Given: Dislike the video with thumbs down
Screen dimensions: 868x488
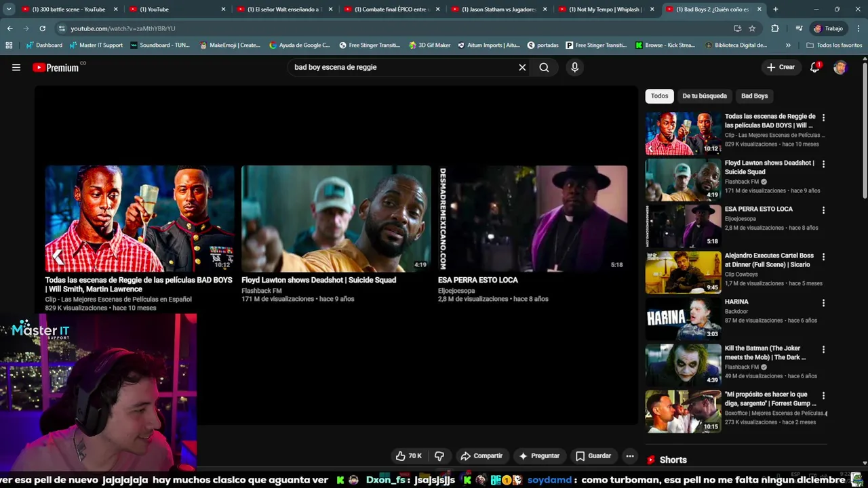Looking at the screenshot, I should [x=439, y=456].
